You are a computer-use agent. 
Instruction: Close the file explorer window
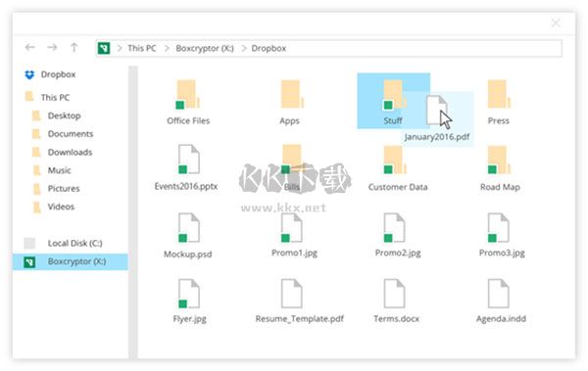(x=556, y=23)
